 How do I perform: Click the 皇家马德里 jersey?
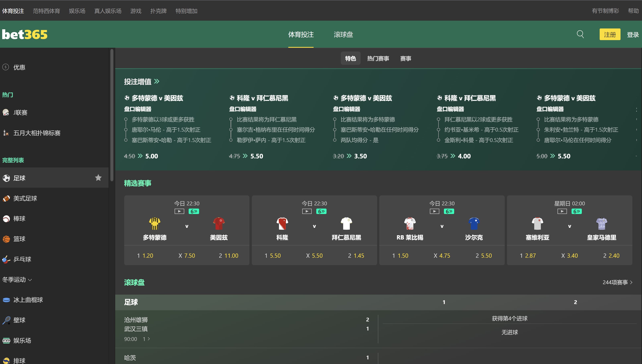601,223
